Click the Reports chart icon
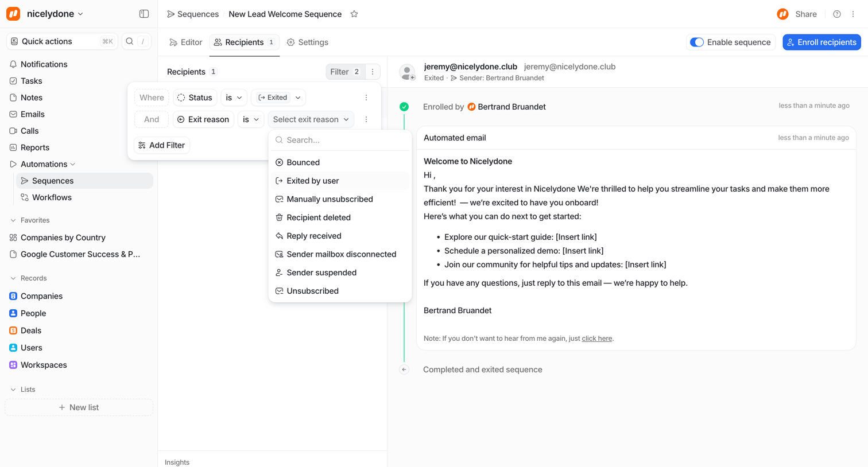The width and height of the screenshot is (868, 467). (x=13, y=147)
